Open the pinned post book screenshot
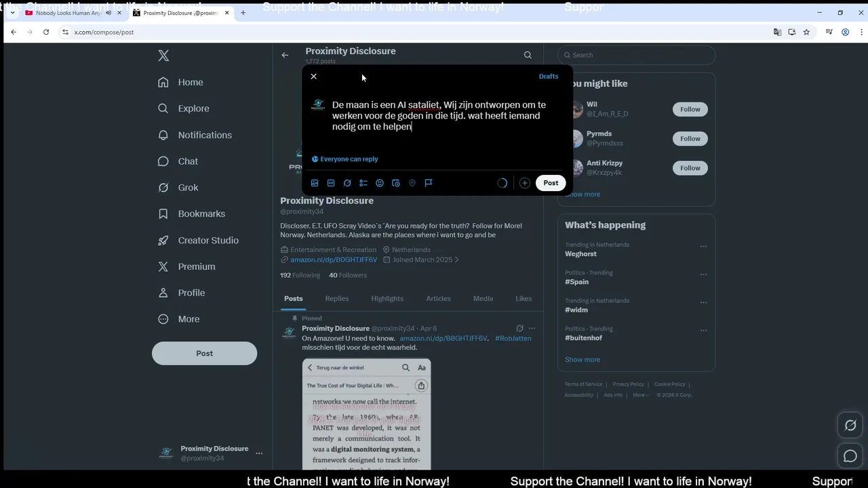Screen dimensions: 868x488 click(366, 414)
